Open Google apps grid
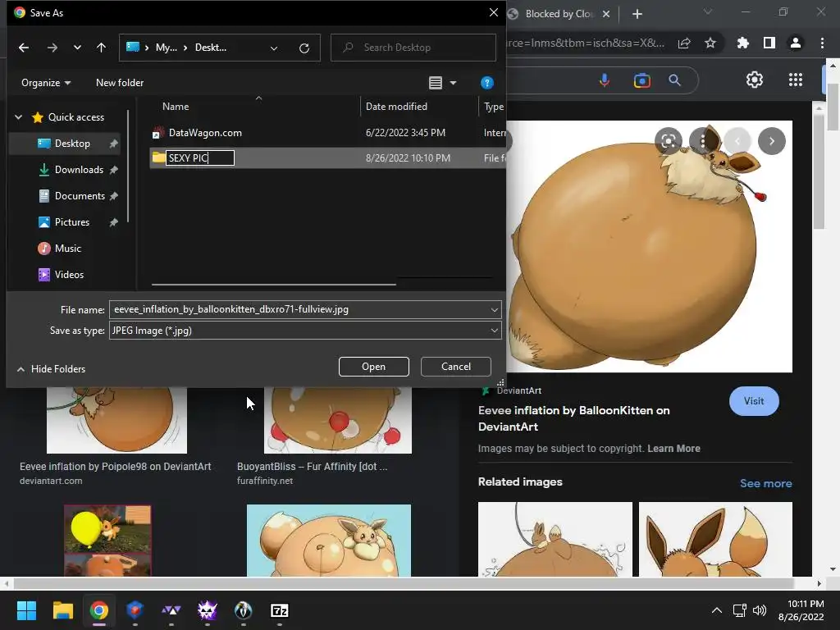The image size is (840, 630). (796, 80)
